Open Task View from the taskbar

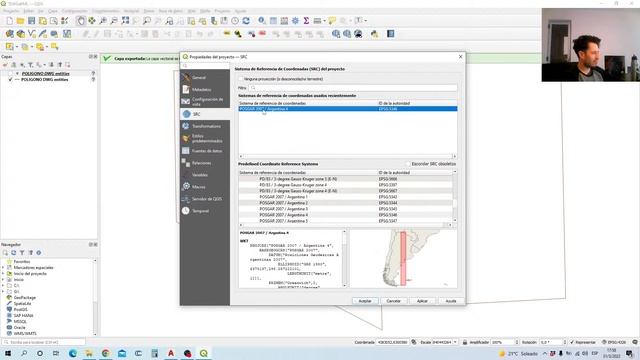[x=56, y=353]
